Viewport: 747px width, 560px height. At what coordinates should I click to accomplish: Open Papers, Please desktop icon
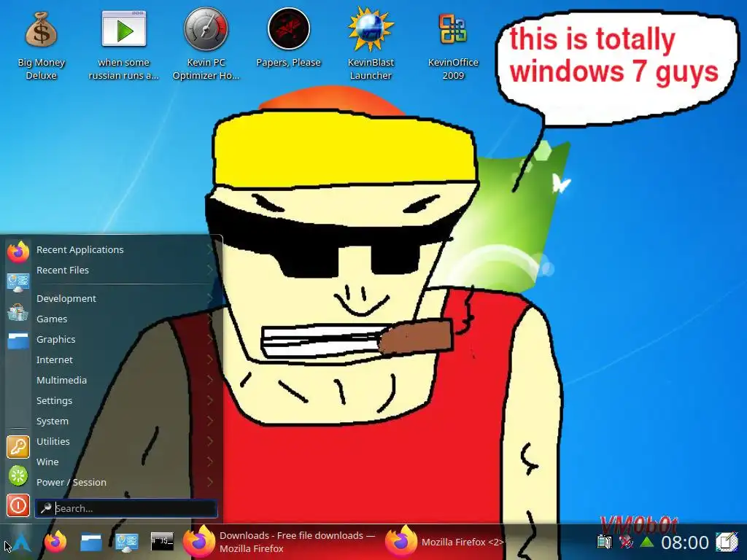(289, 38)
